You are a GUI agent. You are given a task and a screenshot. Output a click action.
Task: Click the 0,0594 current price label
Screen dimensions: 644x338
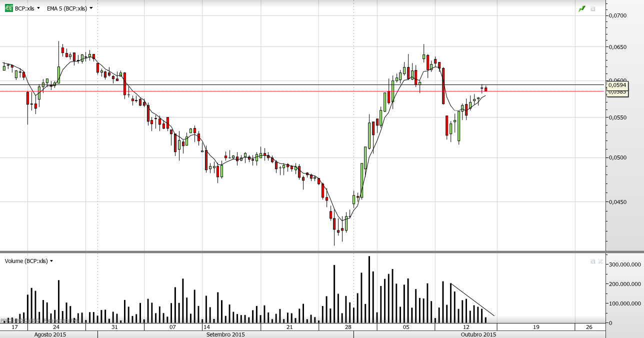(x=617, y=85)
